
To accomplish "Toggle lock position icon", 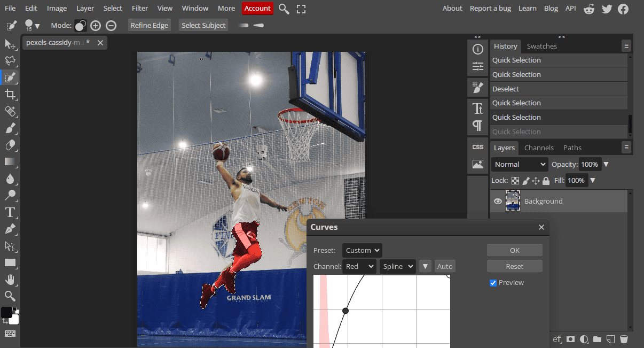I will click(536, 181).
